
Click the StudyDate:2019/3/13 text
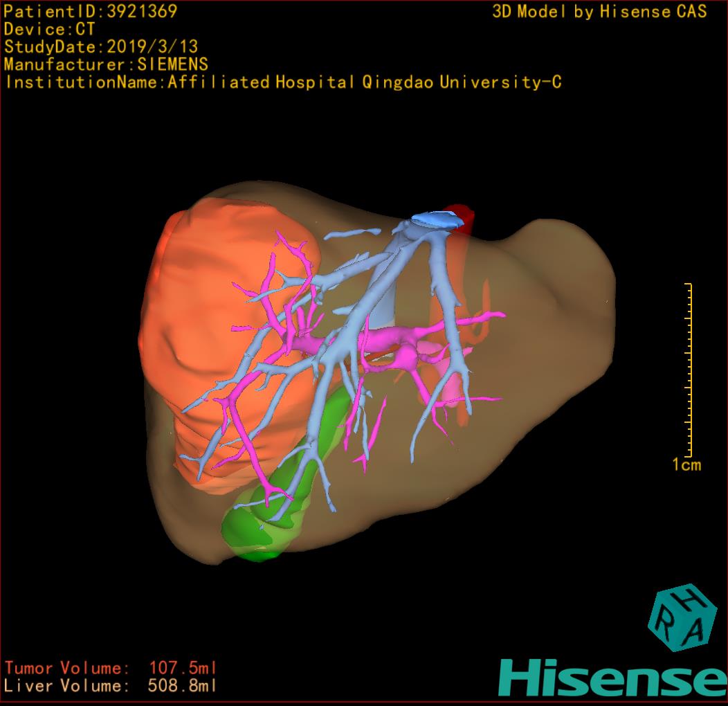pyautogui.click(x=101, y=47)
